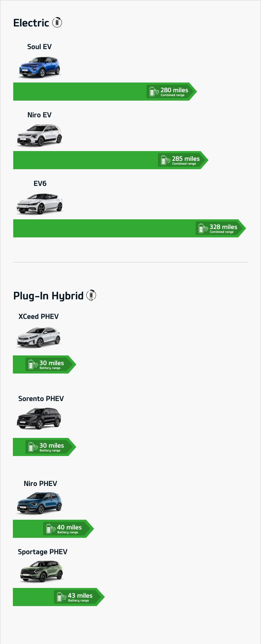This screenshot has height=644, width=261.
Task: Click the 328 miles combined range label
Action: click(x=223, y=228)
